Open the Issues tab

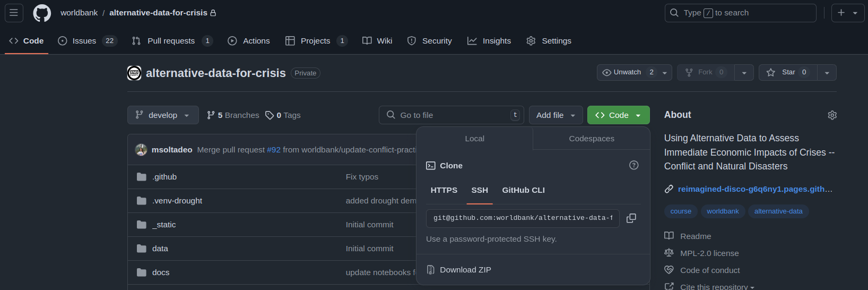pos(84,41)
